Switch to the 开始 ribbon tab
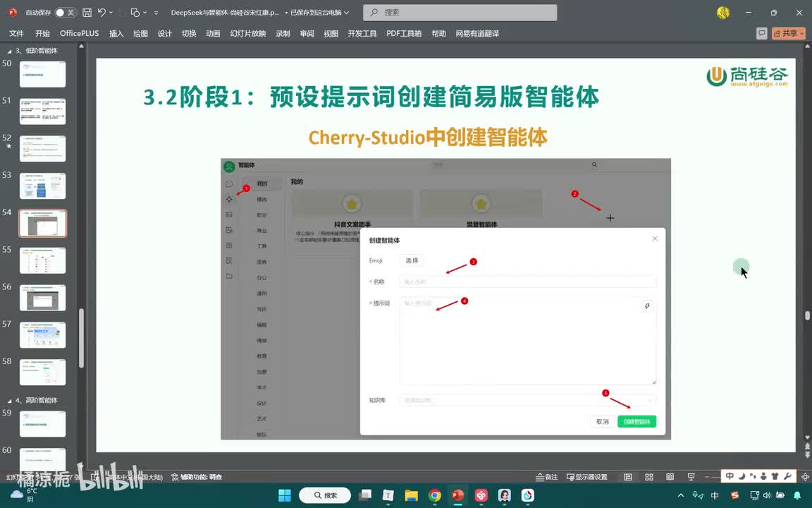Screen dimensions: 812x508 [x=42, y=33]
